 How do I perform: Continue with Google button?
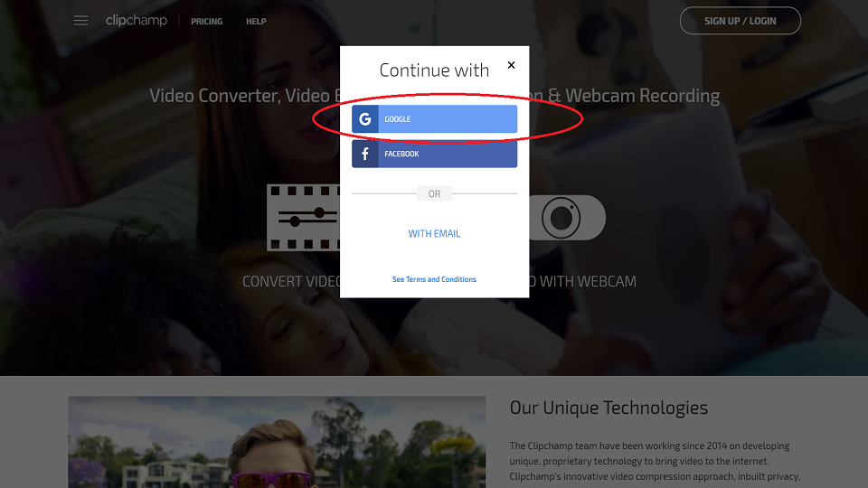point(435,119)
